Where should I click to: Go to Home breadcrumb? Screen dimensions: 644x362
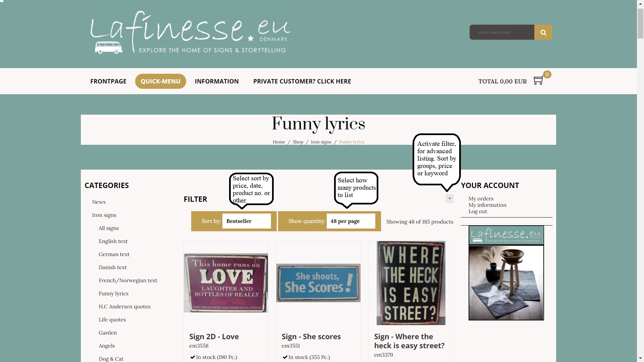coord(279,142)
